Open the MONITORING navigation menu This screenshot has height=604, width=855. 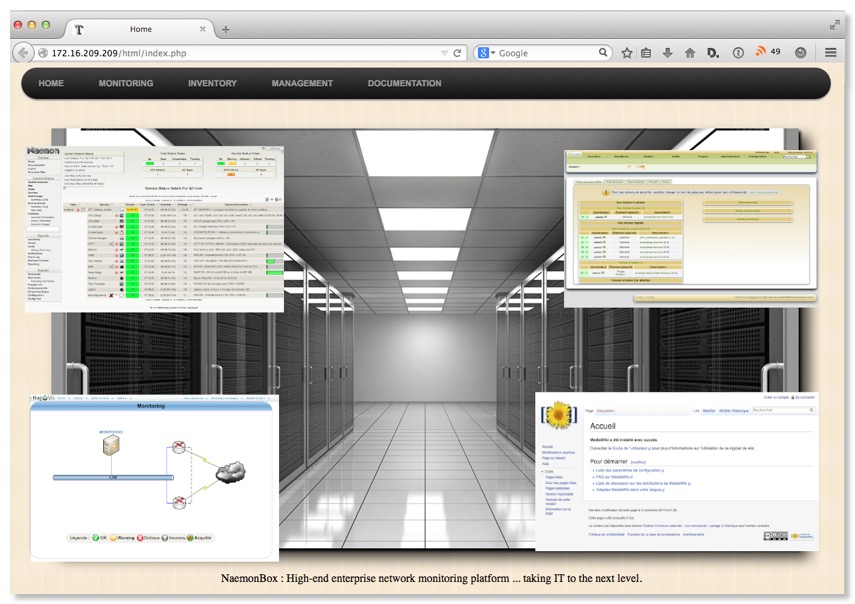(126, 84)
